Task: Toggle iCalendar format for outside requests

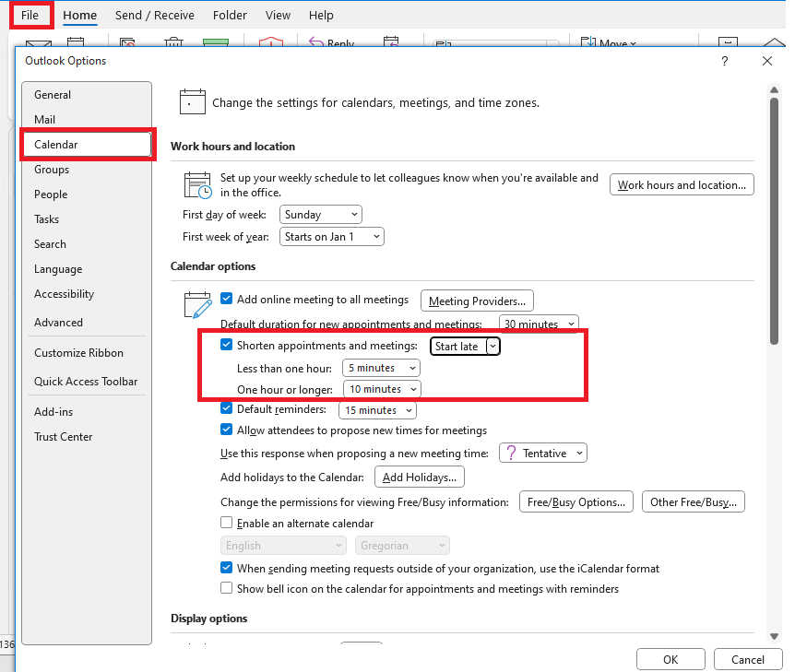Action: [227, 568]
